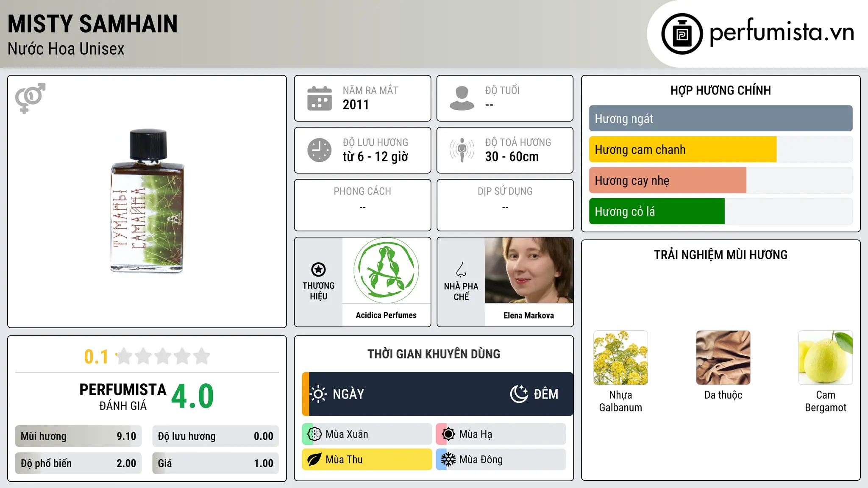Select the Da thuộc note image
868x488 pixels.
point(723,358)
